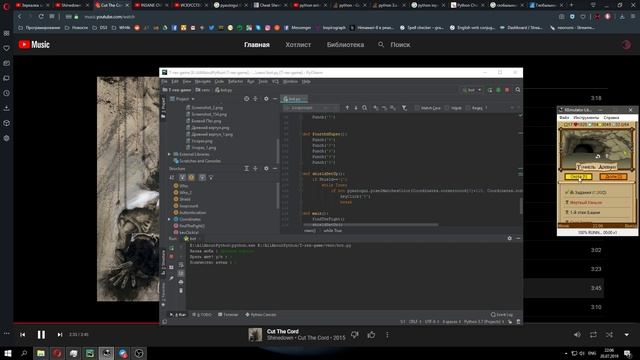Open the Python 3.7 interpreter selector

point(484,322)
